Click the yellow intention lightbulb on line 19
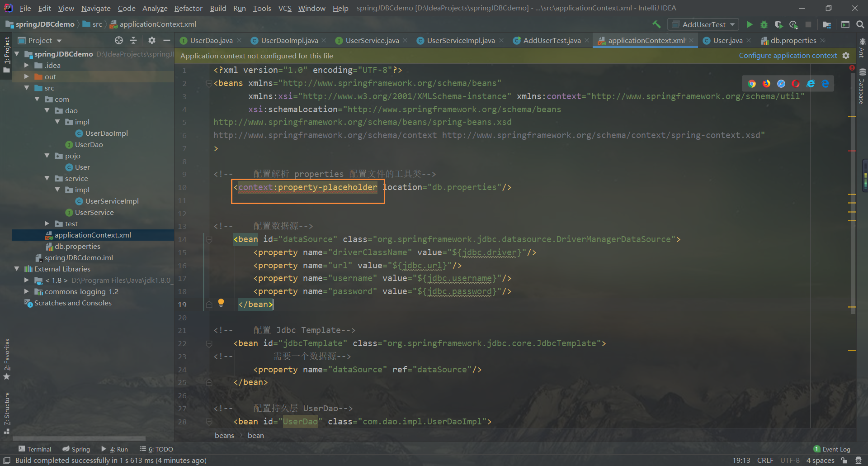The image size is (868, 466). coord(221,303)
